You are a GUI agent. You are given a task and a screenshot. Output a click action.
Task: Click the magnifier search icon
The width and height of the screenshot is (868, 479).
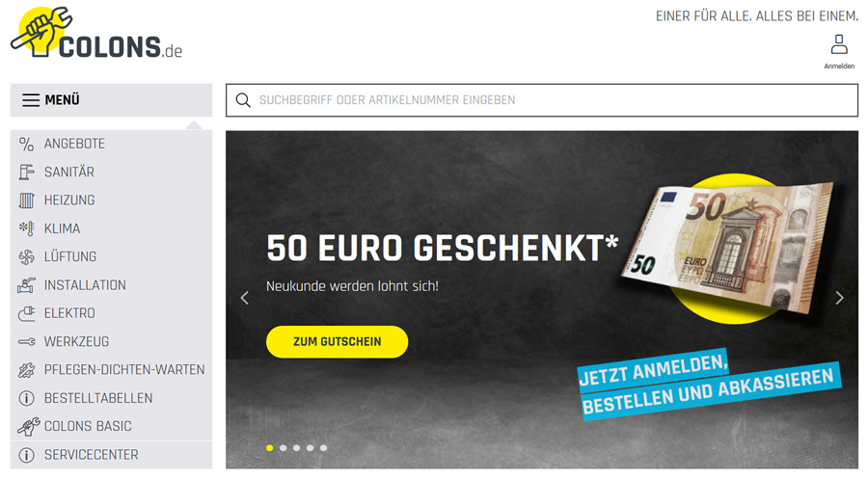tap(243, 100)
